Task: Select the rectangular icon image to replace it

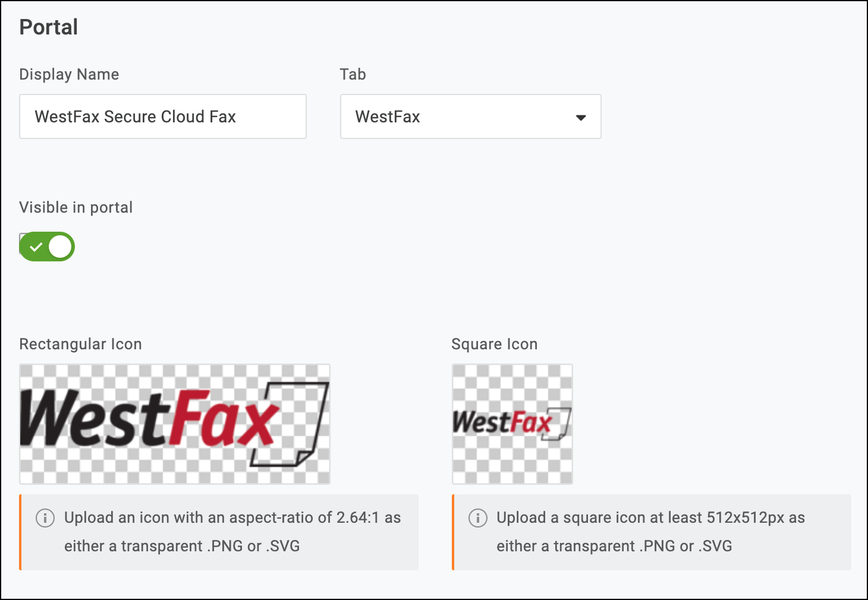Action: point(174,424)
